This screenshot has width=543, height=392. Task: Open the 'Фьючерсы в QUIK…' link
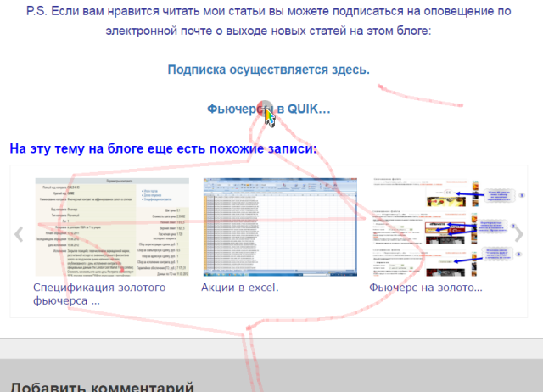point(268,109)
